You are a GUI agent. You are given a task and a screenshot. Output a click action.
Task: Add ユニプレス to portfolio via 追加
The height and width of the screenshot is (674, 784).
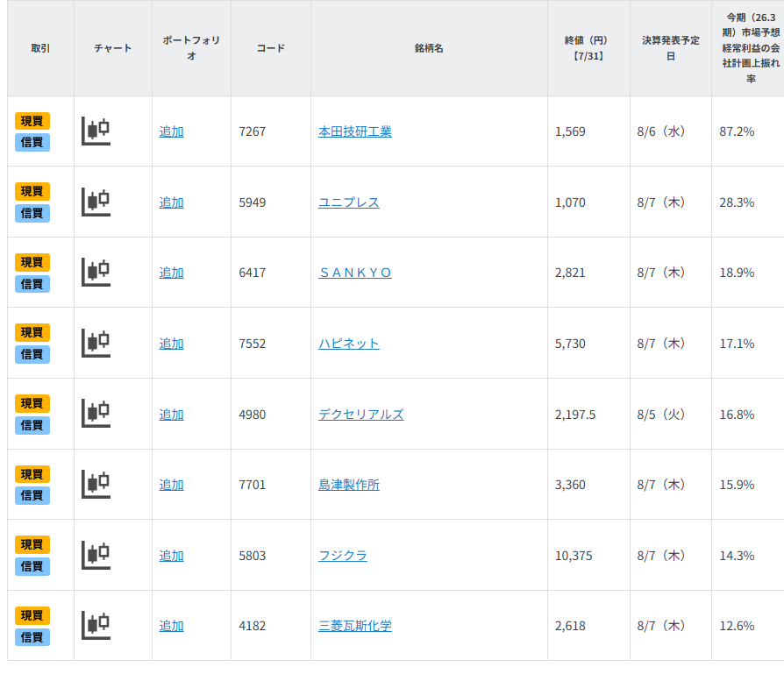(172, 202)
